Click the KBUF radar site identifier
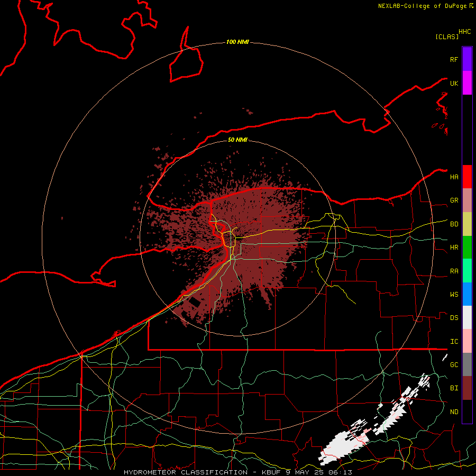The width and height of the screenshot is (476, 476). 271,472
